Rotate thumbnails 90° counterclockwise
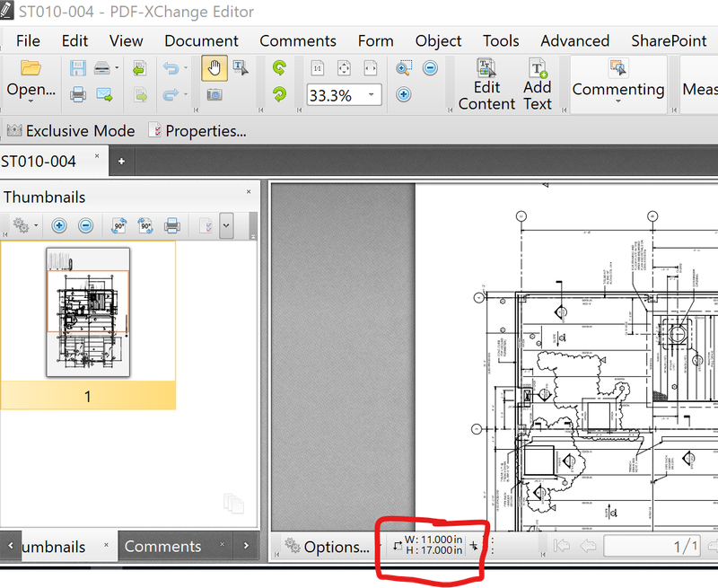 pyautogui.click(x=118, y=226)
